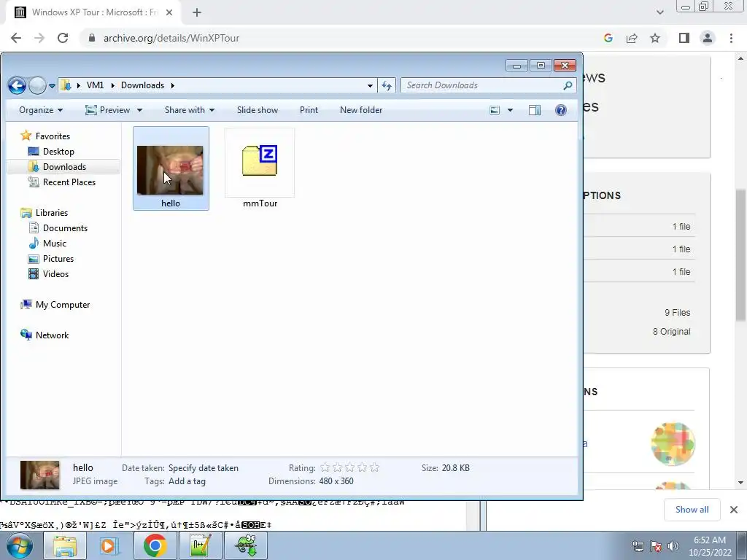Screen dimensions: 747x560
Task: Click the Explorer back arrow button
Action: (17, 86)
